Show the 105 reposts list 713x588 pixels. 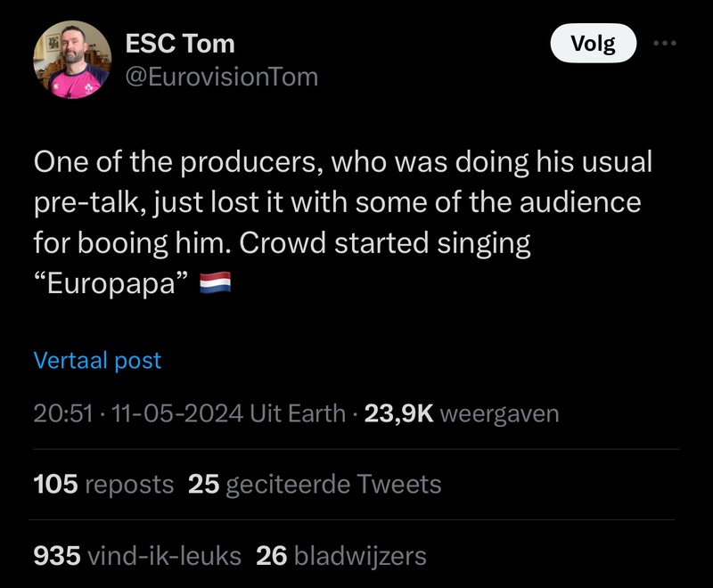point(103,484)
